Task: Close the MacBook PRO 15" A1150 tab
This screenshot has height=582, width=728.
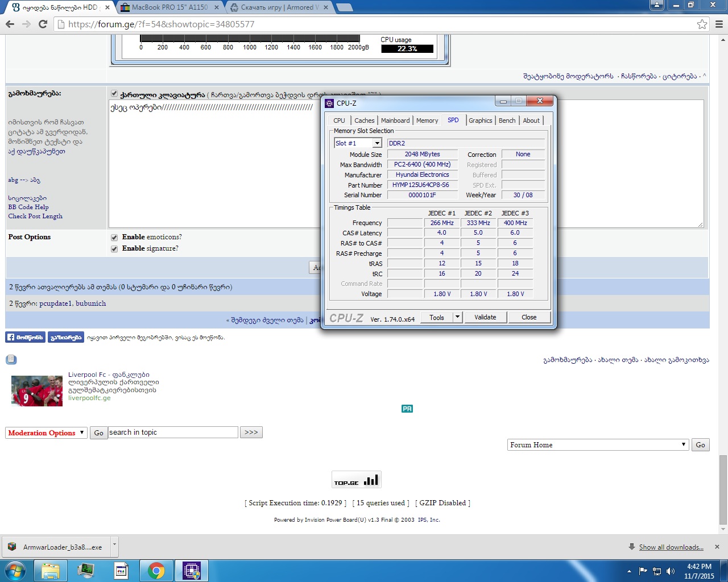Action: 217,7
